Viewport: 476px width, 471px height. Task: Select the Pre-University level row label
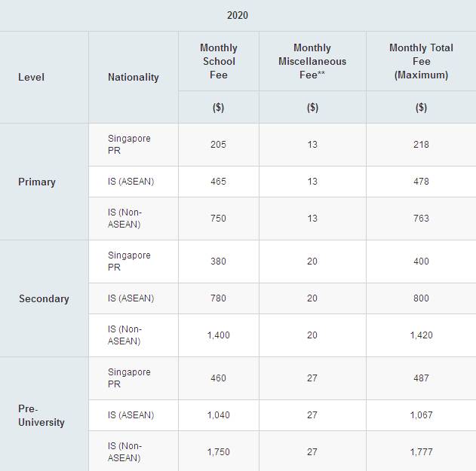41,415
